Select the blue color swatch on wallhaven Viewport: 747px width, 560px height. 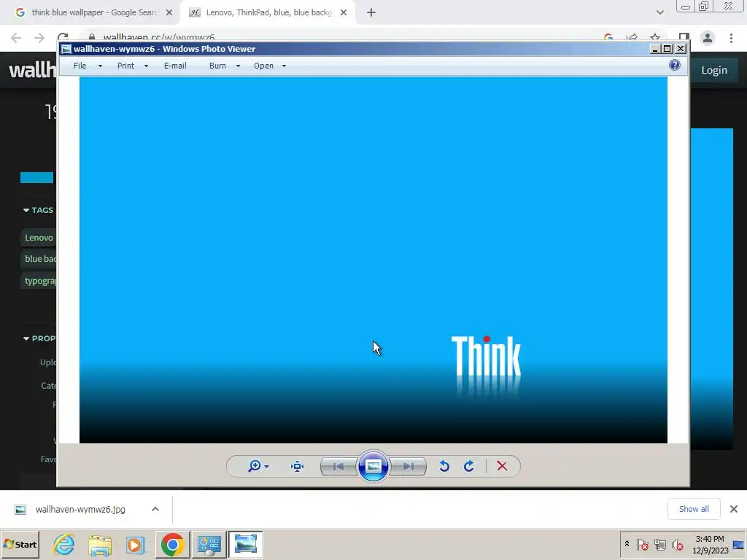point(36,178)
